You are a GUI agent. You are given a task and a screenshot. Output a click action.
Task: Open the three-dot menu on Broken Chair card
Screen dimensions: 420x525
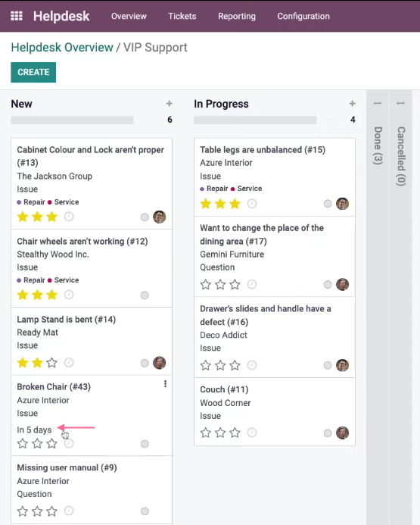165,384
